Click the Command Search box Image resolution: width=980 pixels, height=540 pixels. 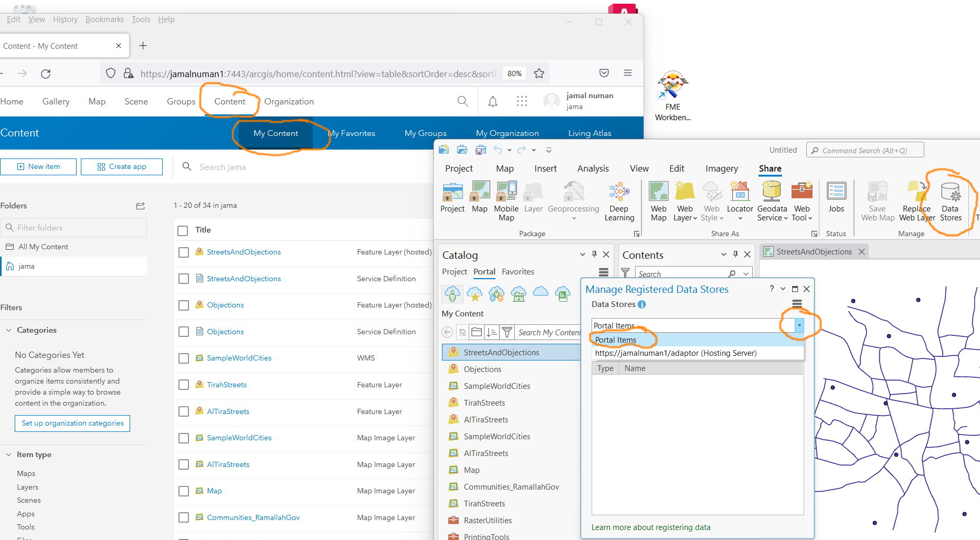coord(865,150)
